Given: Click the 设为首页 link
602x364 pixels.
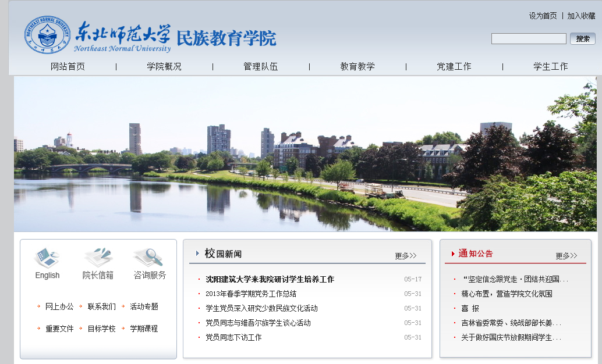Looking at the screenshot, I should click(x=543, y=16).
